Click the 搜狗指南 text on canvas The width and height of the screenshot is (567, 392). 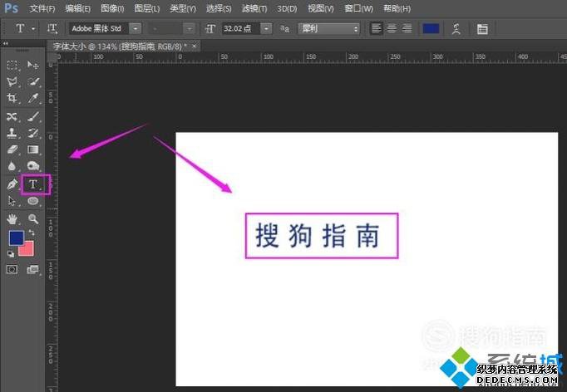point(318,236)
